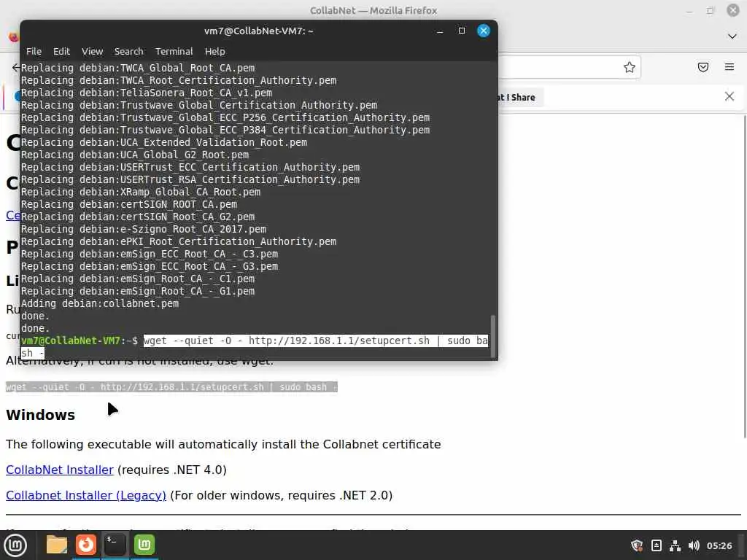Click 'Replacing debian:UCA_Global_G2_Root.pem' line

135,155
